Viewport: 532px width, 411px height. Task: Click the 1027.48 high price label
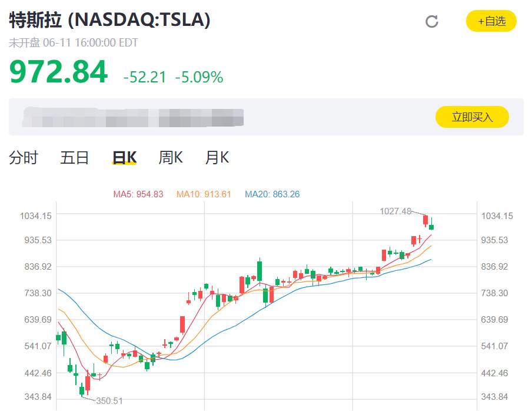(395, 211)
